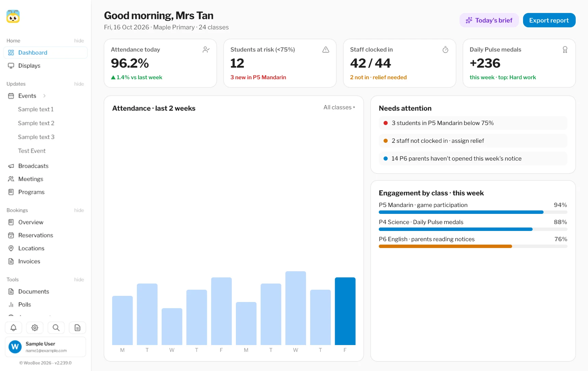Open '2 staff not clocked in' alert
This screenshot has height=371, width=588.
coord(473,141)
